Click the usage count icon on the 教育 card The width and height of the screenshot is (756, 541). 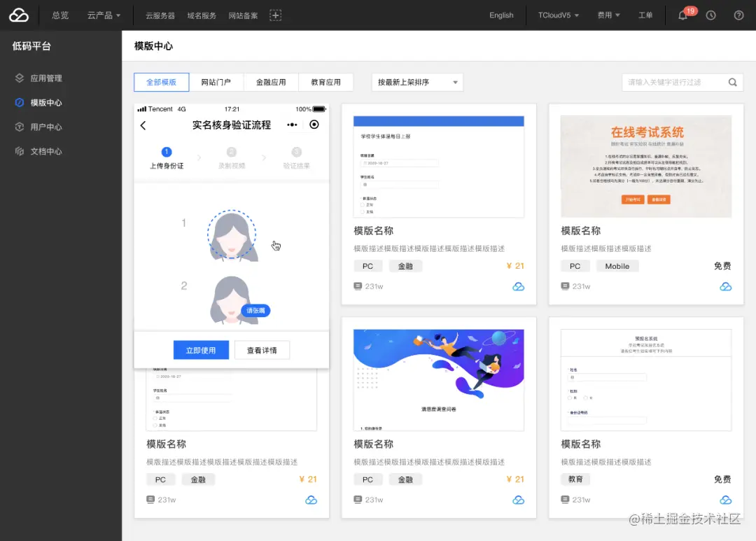coord(565,500)
